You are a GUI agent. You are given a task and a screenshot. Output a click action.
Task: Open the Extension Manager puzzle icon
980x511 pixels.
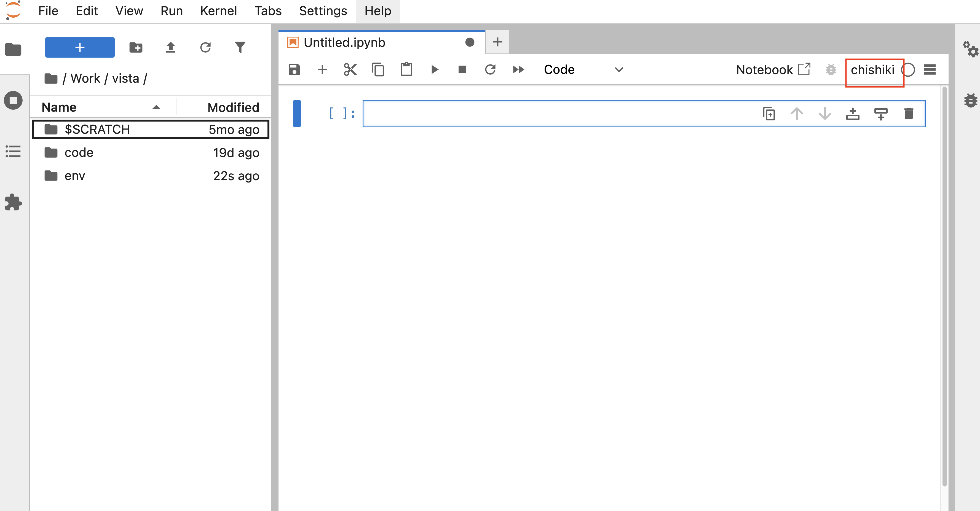13,202
